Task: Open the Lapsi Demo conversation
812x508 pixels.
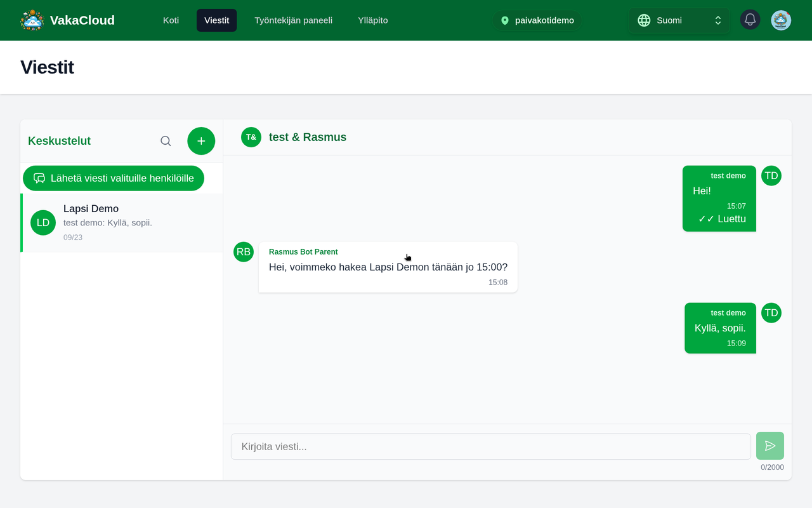Action: (x=122, y=223)
